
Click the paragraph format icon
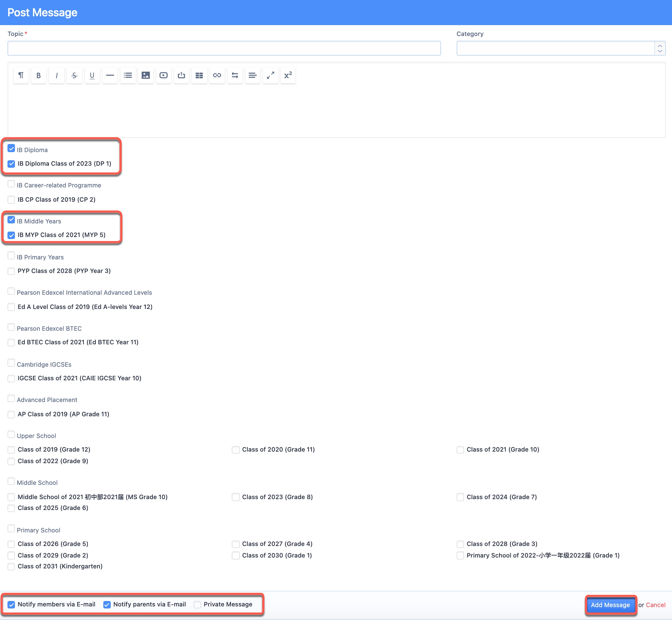click(21, 75)
